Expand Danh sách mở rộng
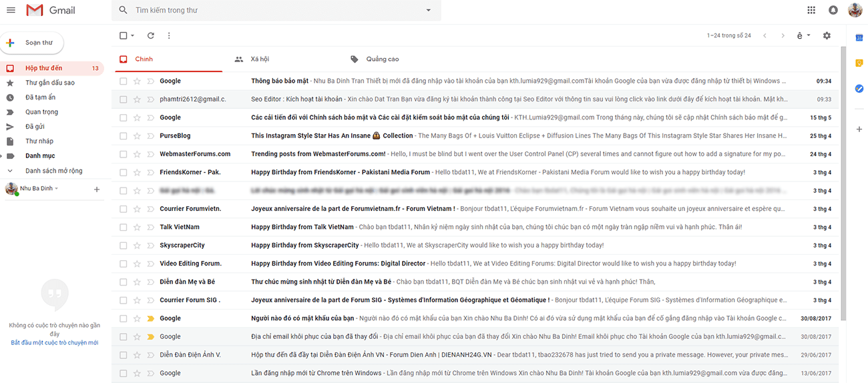The width and height of the screenshot is (868, 383). (10, 171)
